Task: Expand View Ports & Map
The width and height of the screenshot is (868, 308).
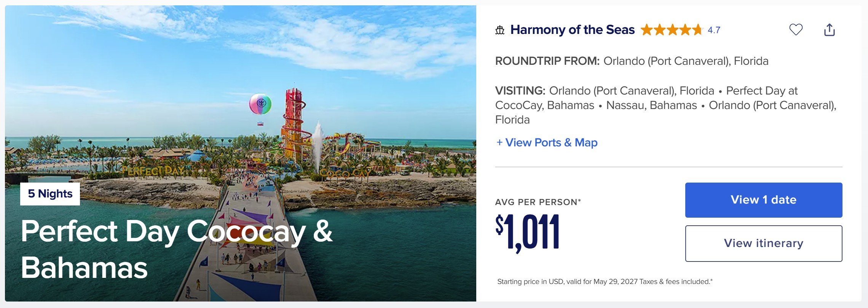Action: [x=547, y=143]
